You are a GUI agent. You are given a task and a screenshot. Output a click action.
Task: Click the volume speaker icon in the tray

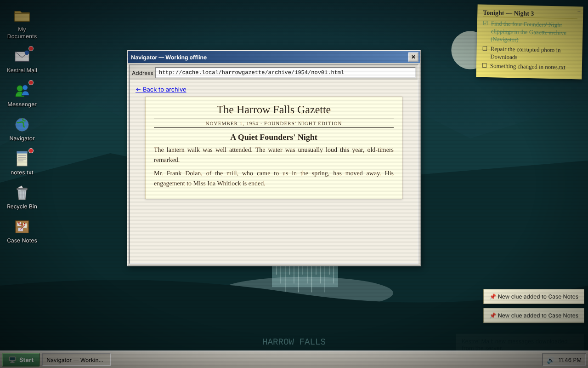point(550,360)
